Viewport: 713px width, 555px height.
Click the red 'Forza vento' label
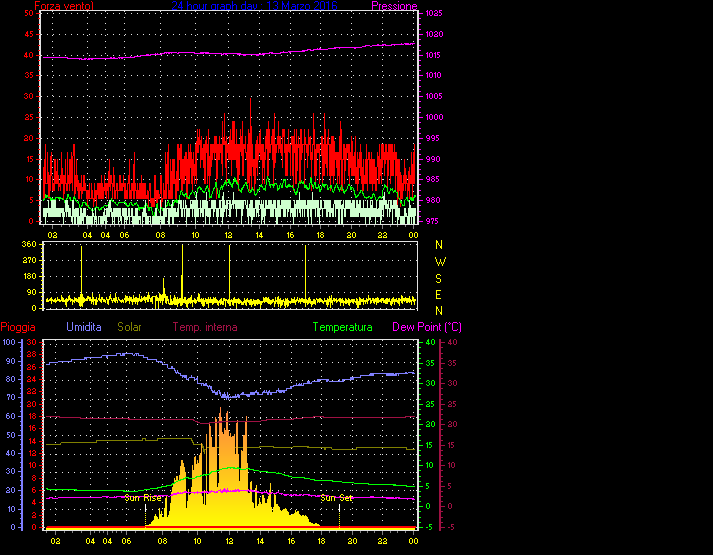tap(64, 5)
